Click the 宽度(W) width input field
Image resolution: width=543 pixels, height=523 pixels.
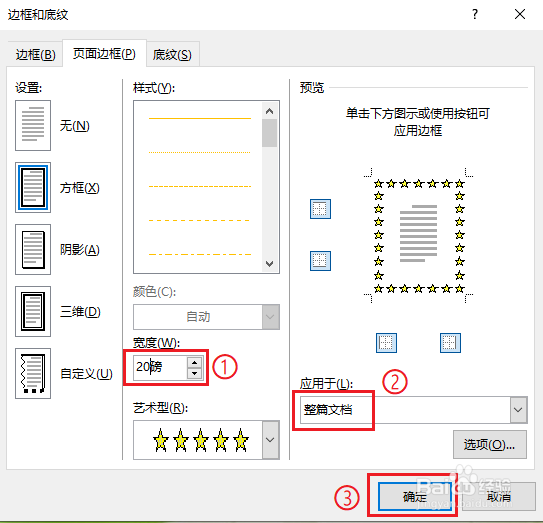pos(160,367)
